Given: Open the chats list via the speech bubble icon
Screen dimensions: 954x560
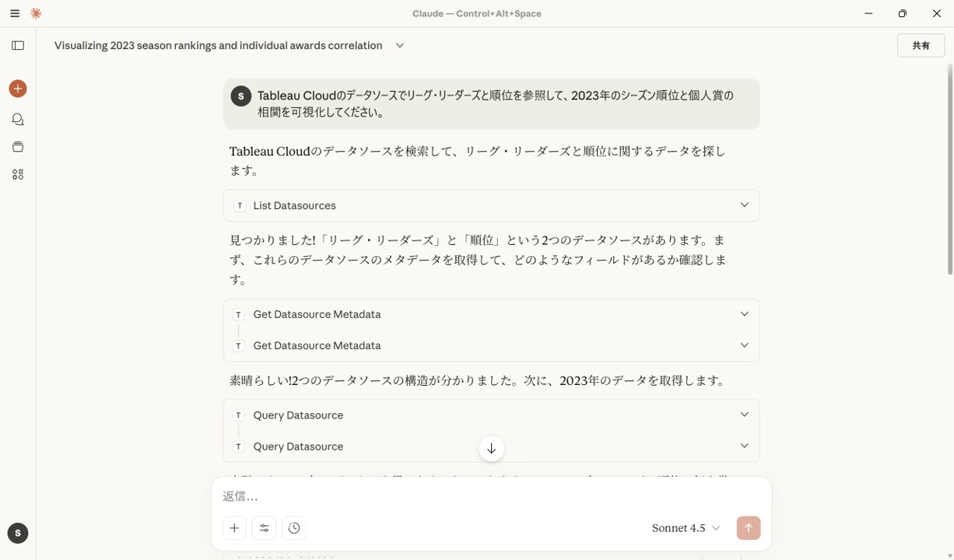Looking at the screenshot, I should pyautogui.click(x=17, y=118).
